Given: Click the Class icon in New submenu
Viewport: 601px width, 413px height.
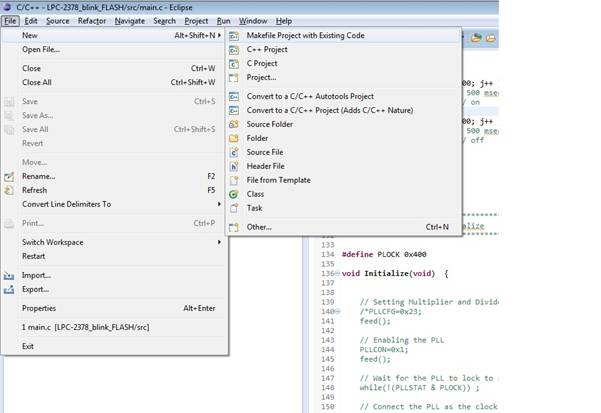Looking at the screenshot, I should (234, 194).
